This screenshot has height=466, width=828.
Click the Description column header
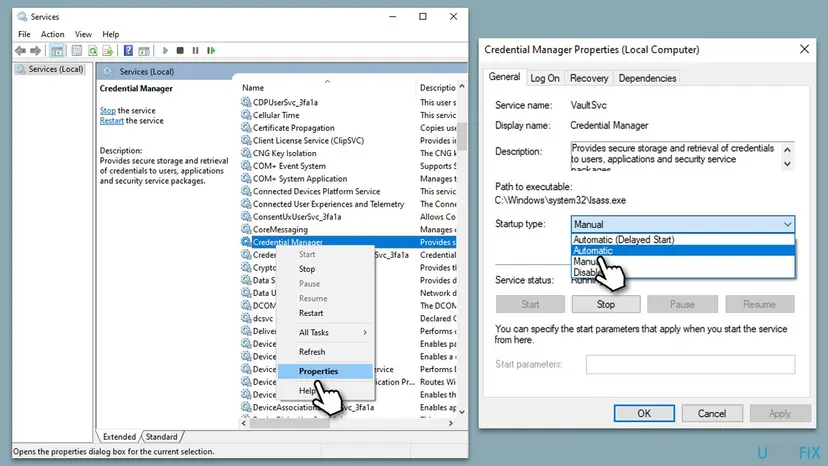point(438,88)
